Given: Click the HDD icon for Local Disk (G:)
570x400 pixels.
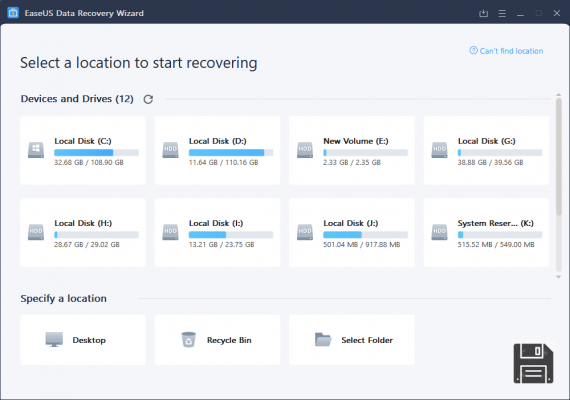Looking at the screenshot, I should [439, 150].
